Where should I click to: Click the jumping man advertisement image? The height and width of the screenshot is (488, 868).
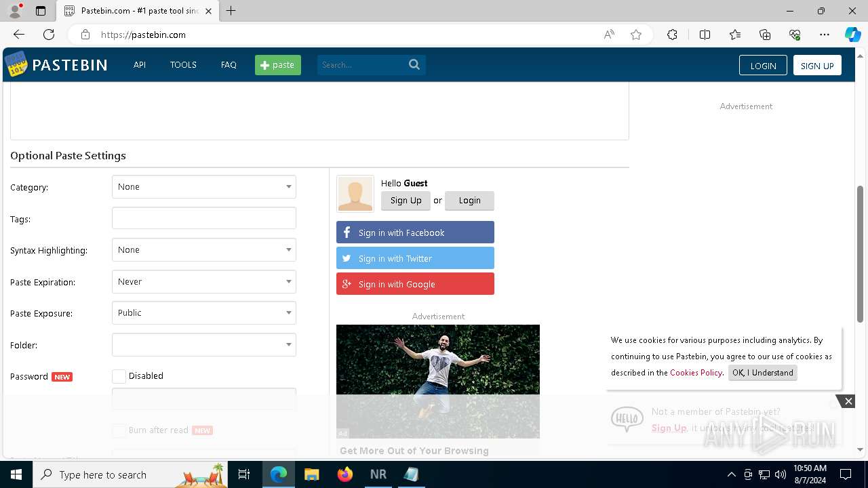(x=438, y=382)
